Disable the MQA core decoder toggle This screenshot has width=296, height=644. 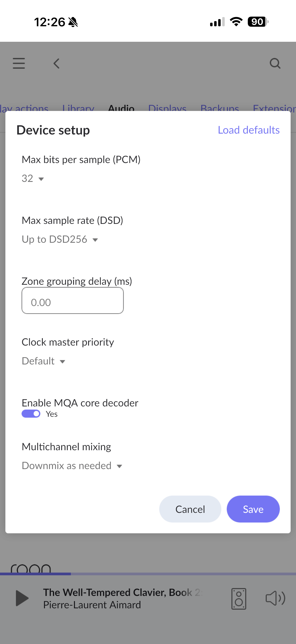click(x=31, y=414)
